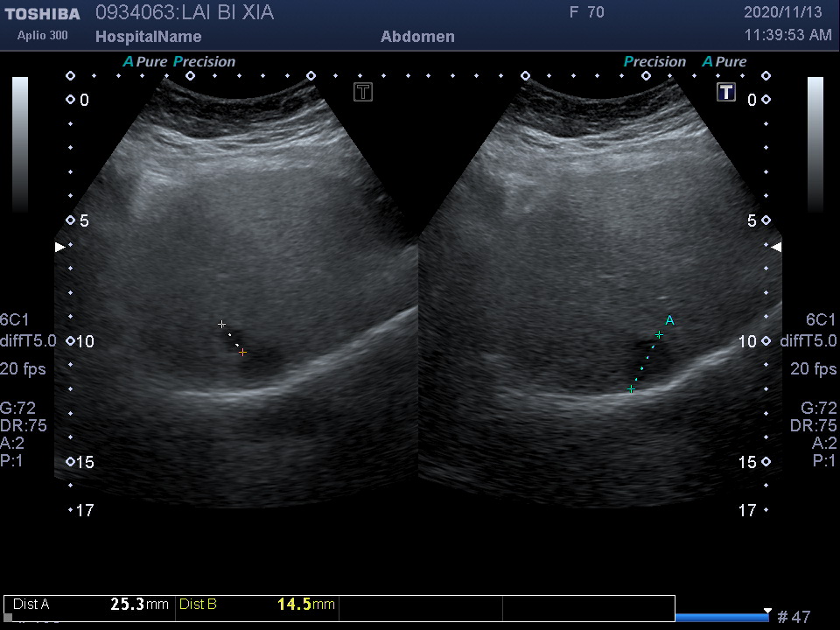Click the F 70 patient info
Image resolution: width=840 pixels, height=630 pixels.
tap(586, 12)
